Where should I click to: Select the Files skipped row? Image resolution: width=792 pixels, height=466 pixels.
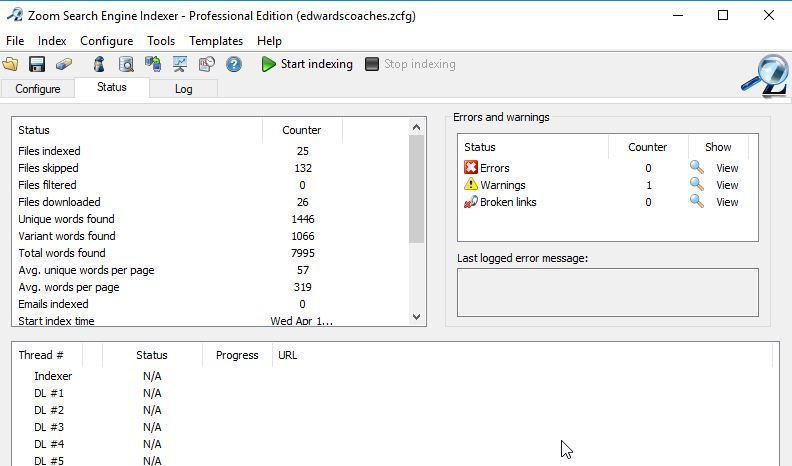pyautogui.click(x=212, y=168)
